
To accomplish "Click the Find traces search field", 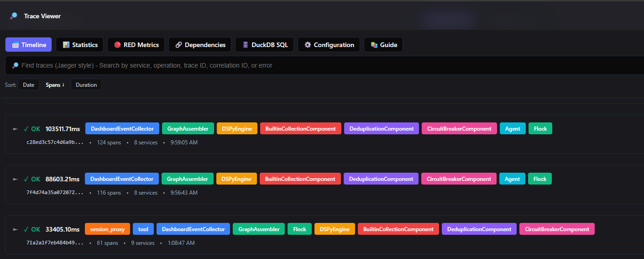I will (x=325, y=65).
